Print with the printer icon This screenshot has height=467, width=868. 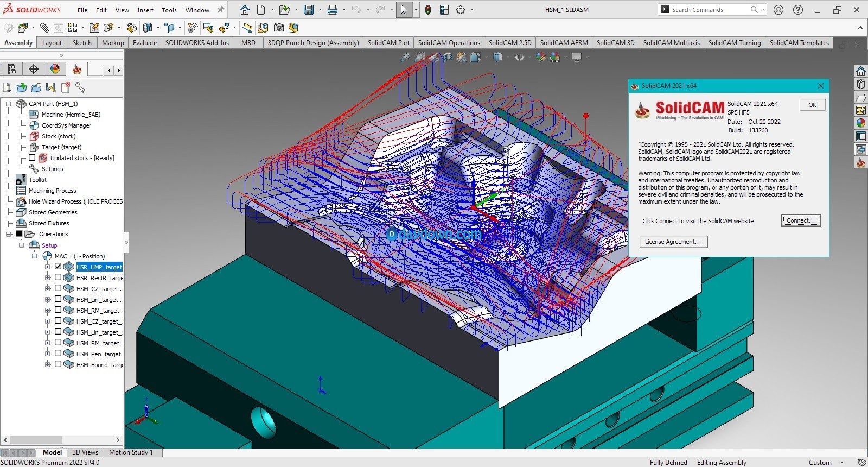click(333, 10)
